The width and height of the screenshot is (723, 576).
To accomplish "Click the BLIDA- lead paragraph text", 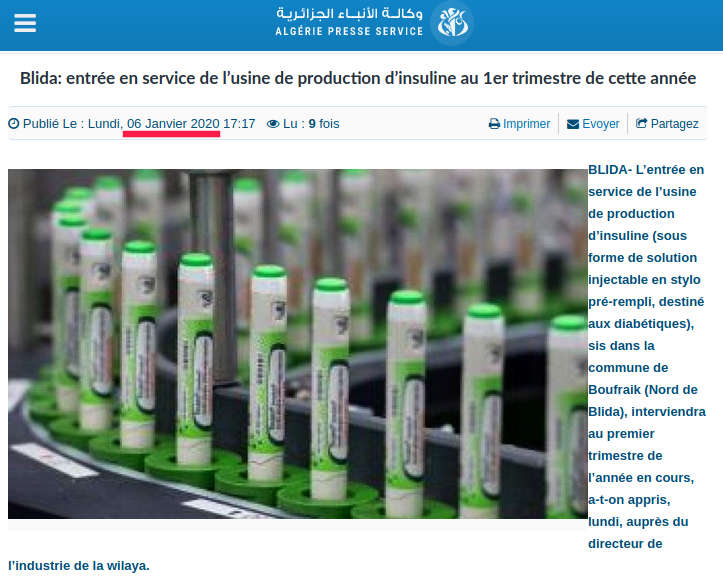I will pos(646,356).
